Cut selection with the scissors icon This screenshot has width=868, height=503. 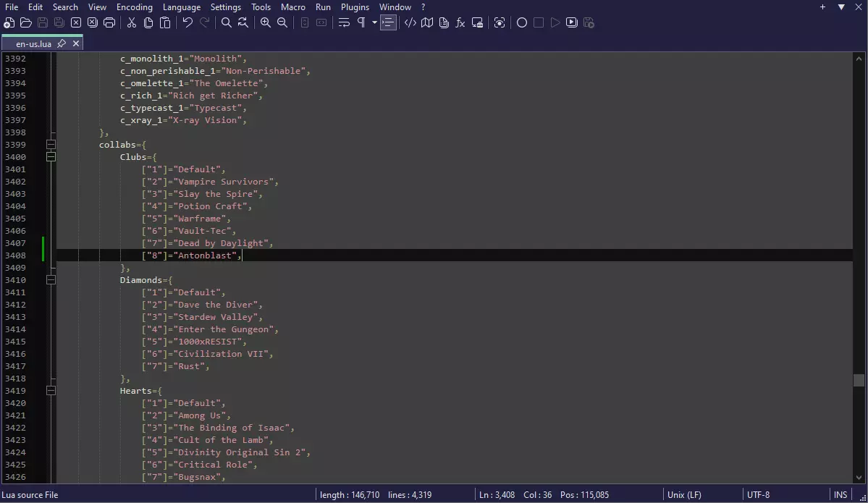tap(131, 22)
